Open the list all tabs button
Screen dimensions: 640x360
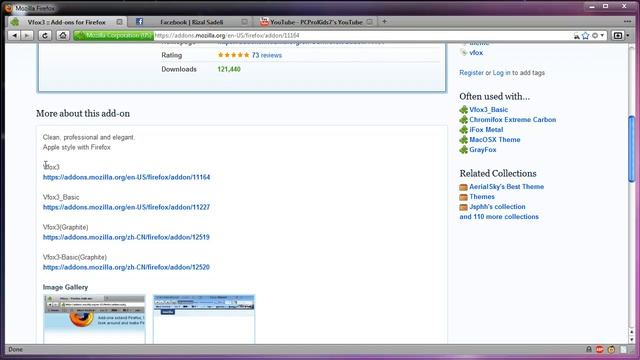click(628, 22)
